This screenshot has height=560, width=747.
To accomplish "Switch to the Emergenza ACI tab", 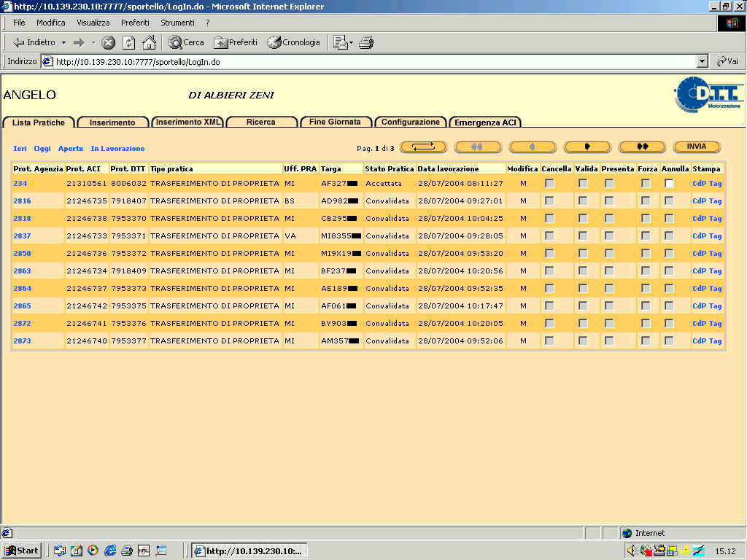I will [x=485, y=122].
